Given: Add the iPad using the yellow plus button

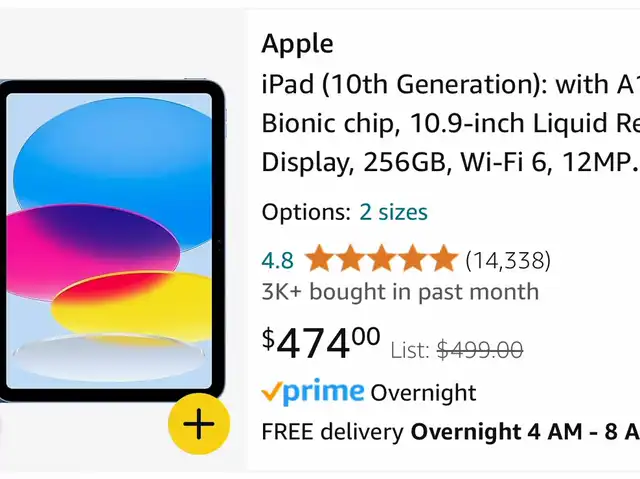Looking at the screenshot, I should [x=199, y=424].
